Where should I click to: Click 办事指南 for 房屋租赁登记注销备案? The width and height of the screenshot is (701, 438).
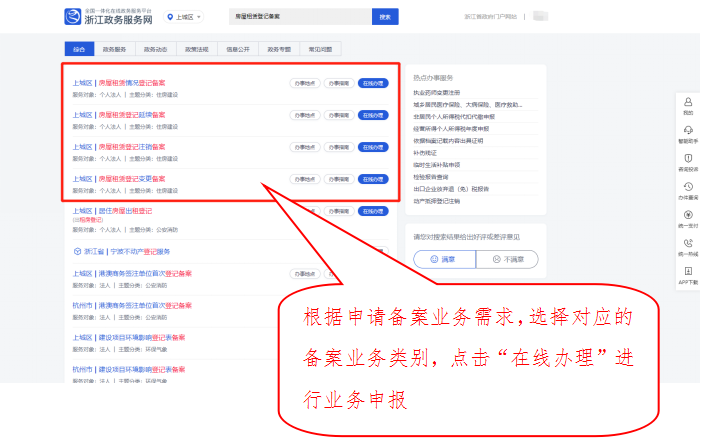pos(339,147)
